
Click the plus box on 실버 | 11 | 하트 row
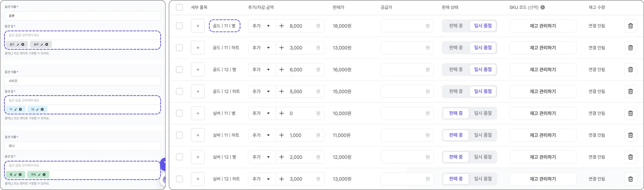(197, 135)
